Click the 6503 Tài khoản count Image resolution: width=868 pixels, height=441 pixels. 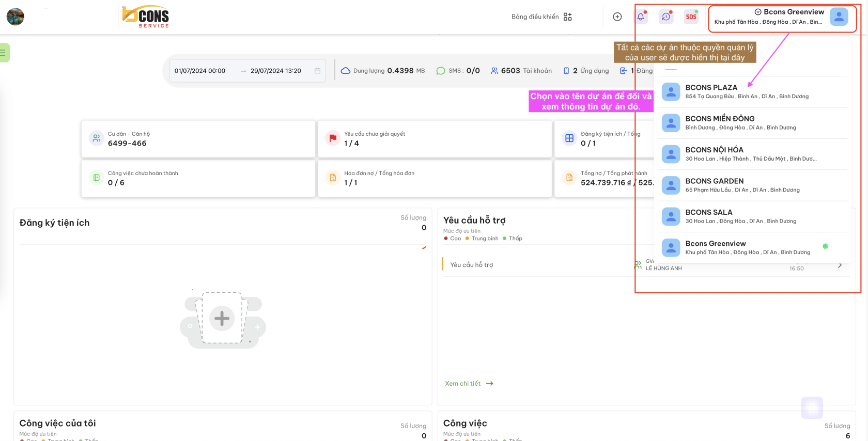coord(521,71)
